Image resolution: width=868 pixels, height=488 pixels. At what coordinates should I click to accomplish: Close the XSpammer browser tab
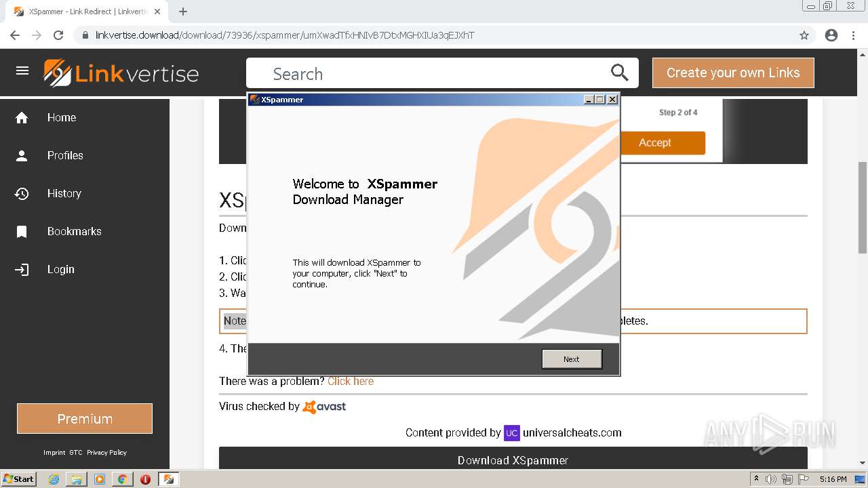point(157,12)
